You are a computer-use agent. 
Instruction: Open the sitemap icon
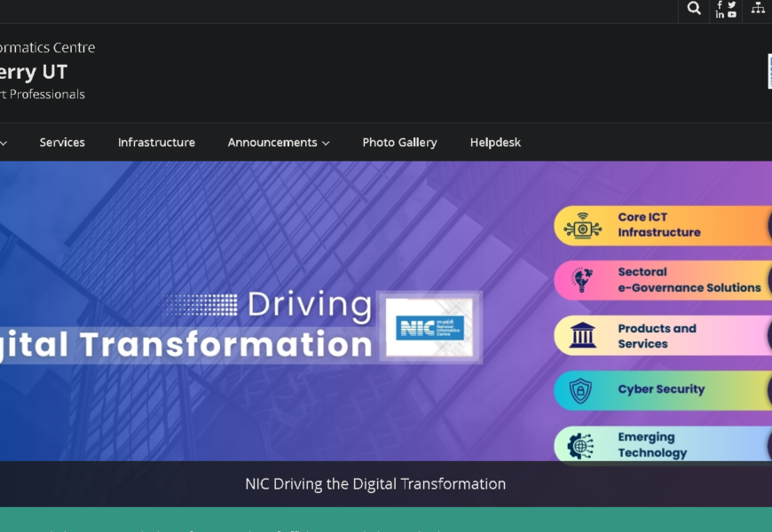pyautogui.click(x=758, y=8)
